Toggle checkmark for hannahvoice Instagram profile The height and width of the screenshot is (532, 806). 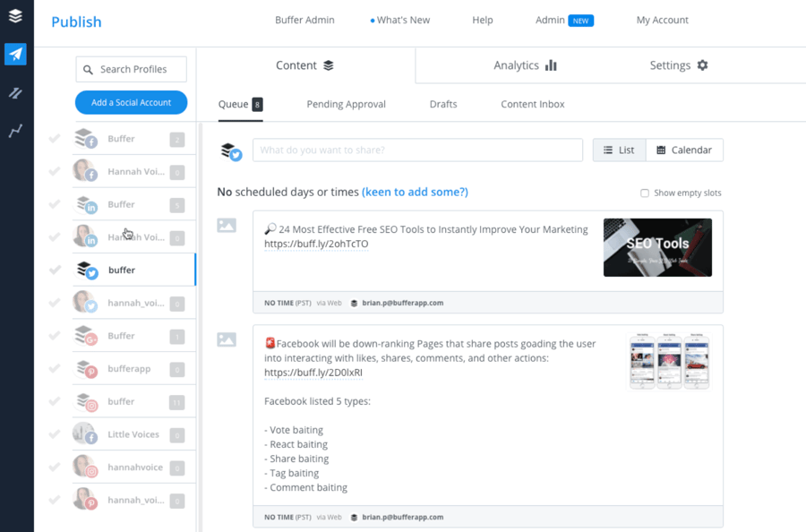(x=55, y=468)
